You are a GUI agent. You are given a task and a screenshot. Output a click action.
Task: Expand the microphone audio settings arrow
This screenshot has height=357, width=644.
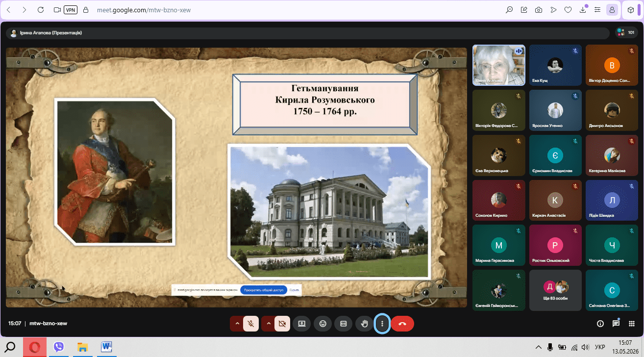(237, 324)
